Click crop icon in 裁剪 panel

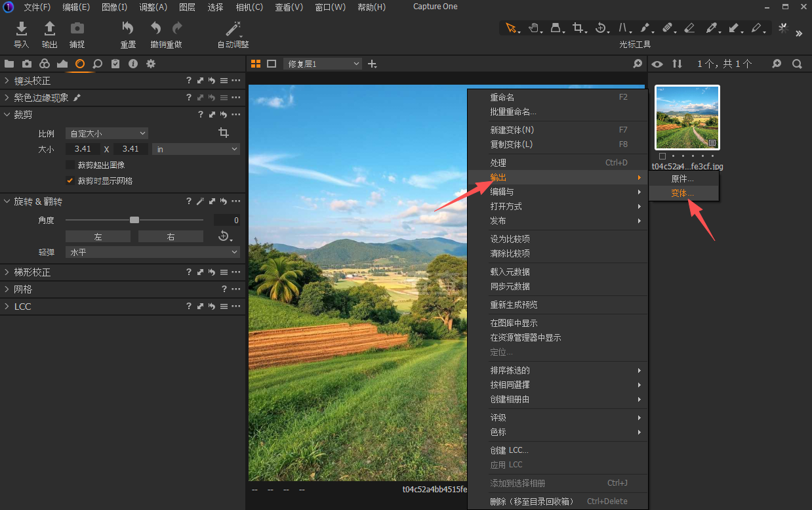coord(224,133)
